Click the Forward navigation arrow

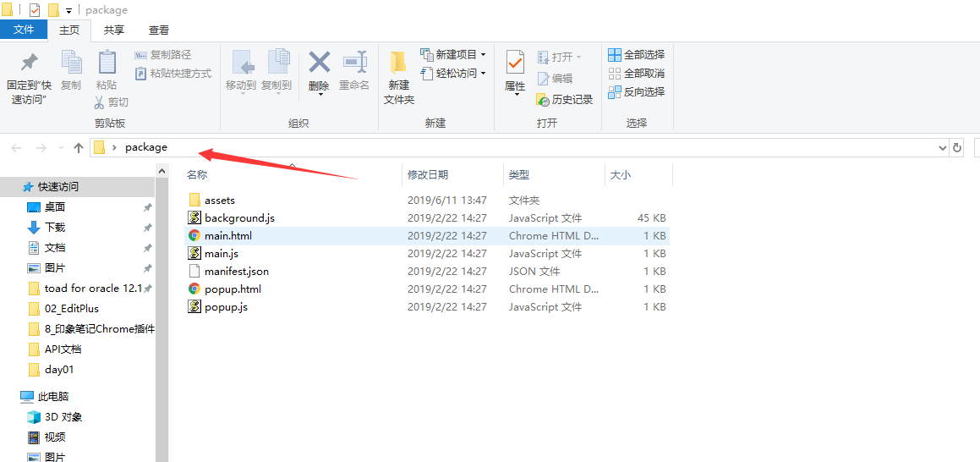(41, 148)
